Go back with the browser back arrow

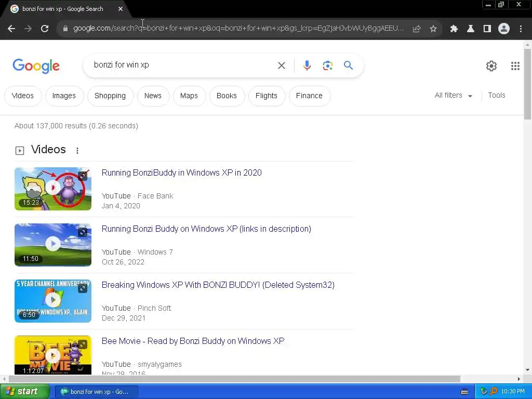[x=11, y=29]
